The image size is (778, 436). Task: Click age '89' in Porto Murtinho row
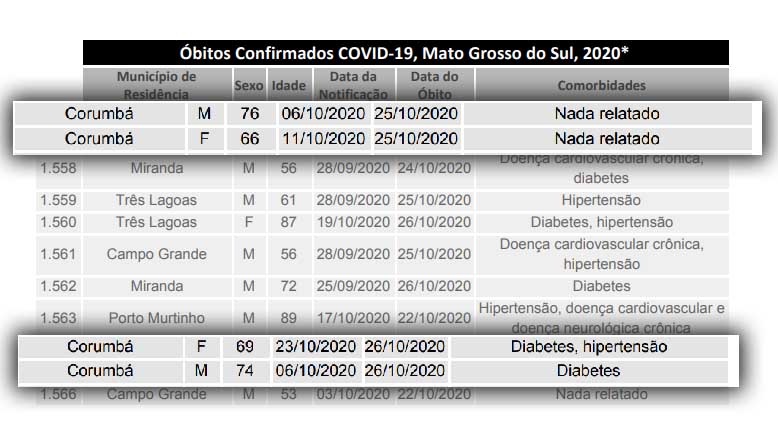(x=288, y=318)
